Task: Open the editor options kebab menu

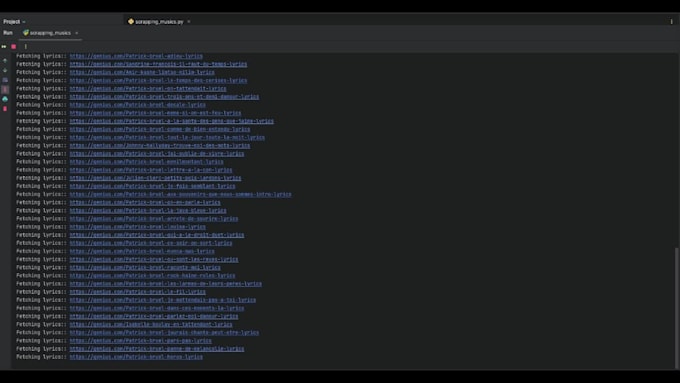Action: pos(672,22)
